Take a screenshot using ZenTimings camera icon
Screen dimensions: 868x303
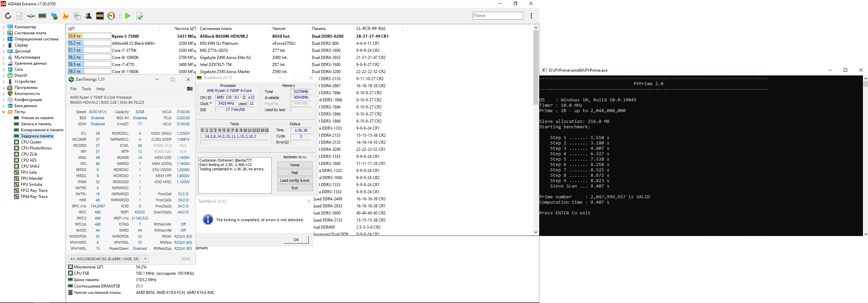pos(190,89)
